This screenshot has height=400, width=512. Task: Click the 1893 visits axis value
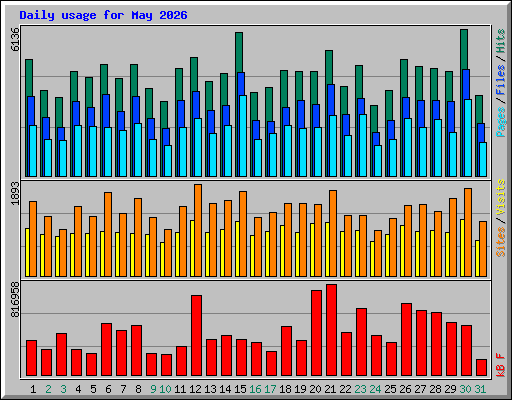pyautogui.click(x=15, y=193)
